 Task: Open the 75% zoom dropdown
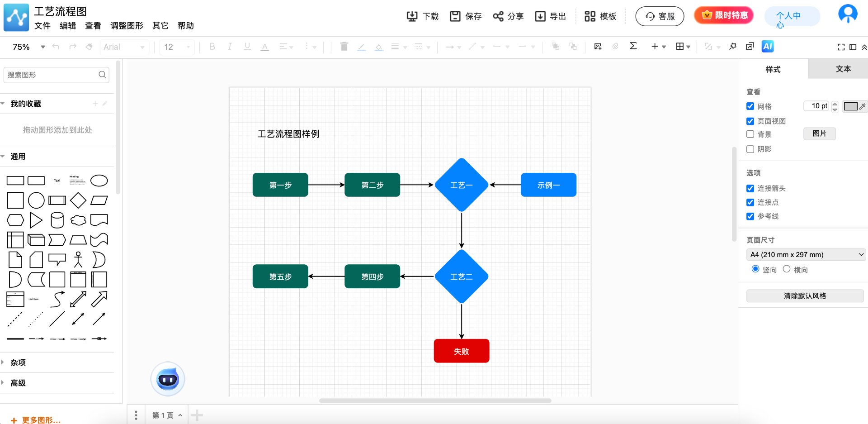point(28,47)
